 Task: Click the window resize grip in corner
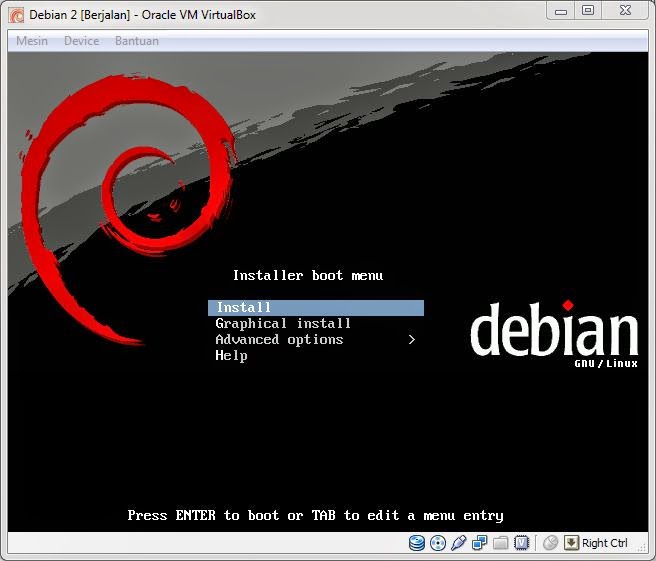pyautogui.click(x=642, y=546)
